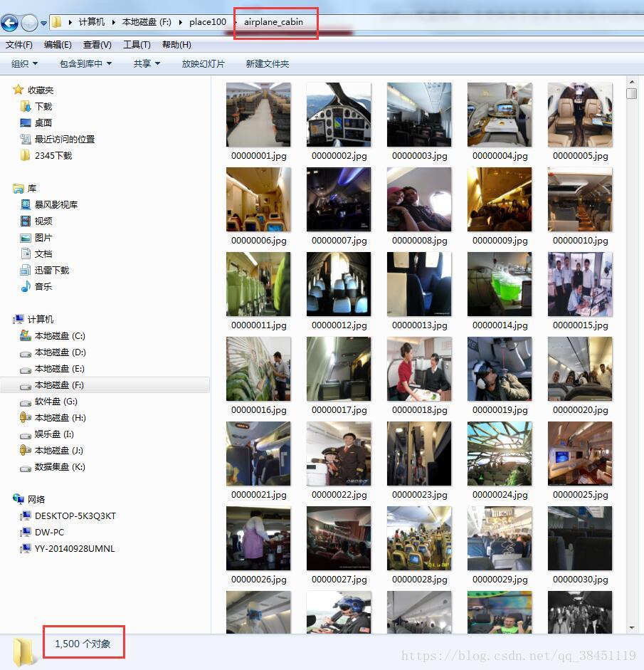
Task: Open the 文档 library
Action: [x=43, y=253]
